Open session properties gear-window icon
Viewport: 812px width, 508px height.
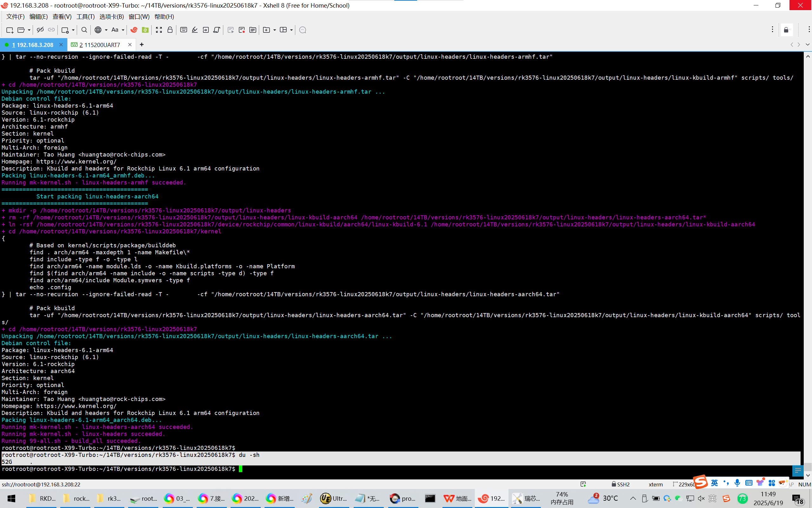tap(65, 30)
